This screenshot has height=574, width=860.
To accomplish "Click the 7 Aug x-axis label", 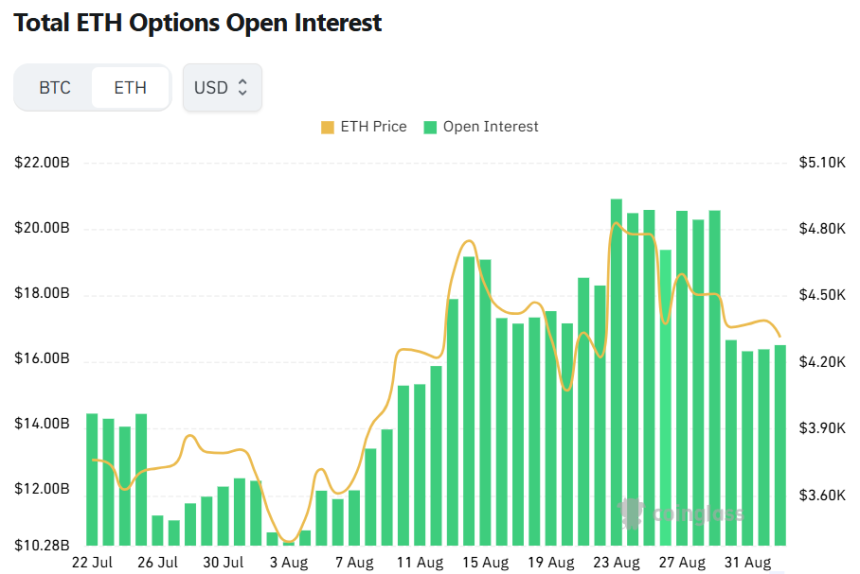I will [x=353, y=563].
